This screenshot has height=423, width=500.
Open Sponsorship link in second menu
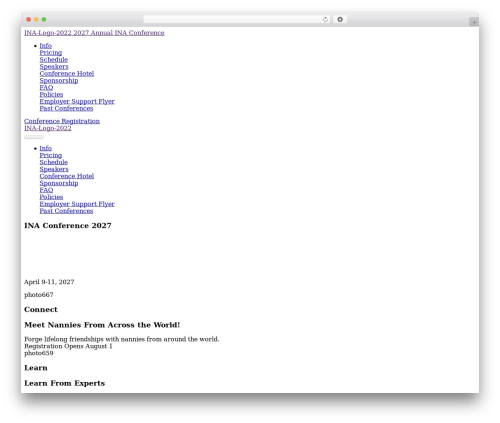click(59, 183)
